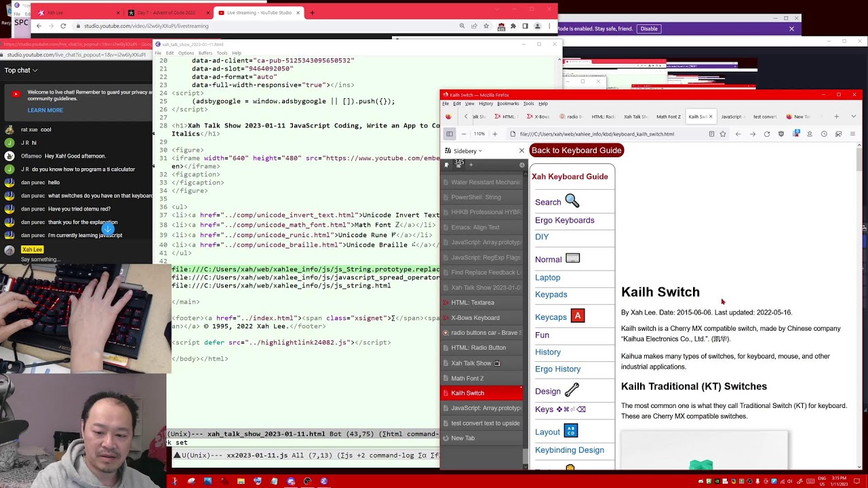Select Xah Talk Show entry with camera icon

pos(481,363)
